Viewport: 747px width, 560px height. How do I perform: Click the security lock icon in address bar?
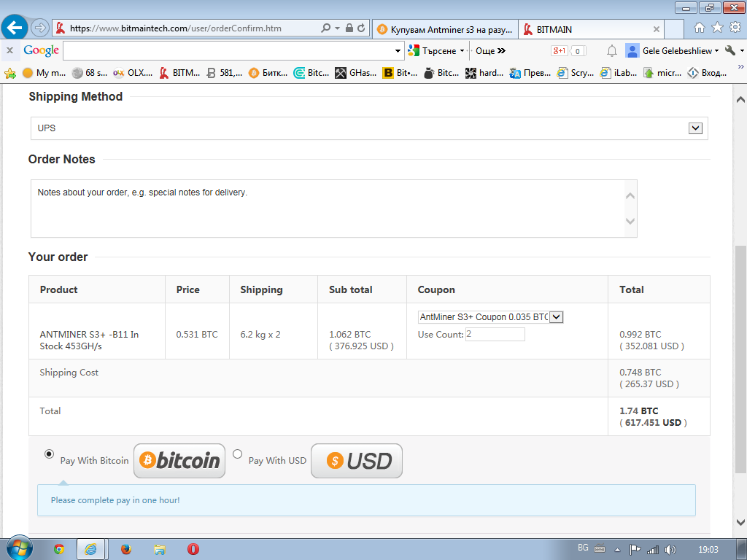point(349,28)
